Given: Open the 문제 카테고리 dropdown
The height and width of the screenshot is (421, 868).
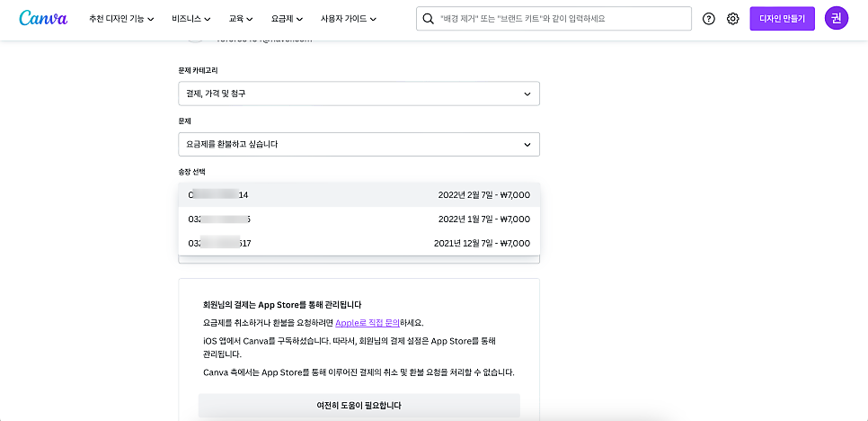Looking at the screenshot, I should [359, 94].
